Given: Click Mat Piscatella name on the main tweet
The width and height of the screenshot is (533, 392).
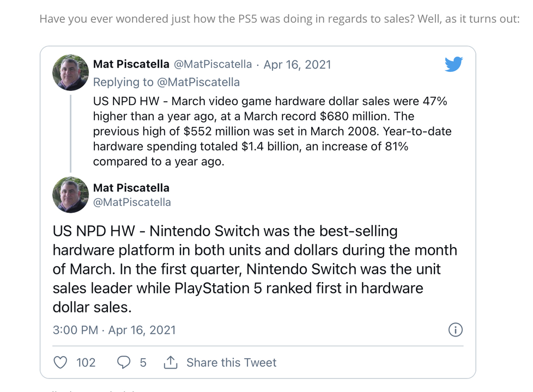Looking at the screenshot, I should [131, 188].
